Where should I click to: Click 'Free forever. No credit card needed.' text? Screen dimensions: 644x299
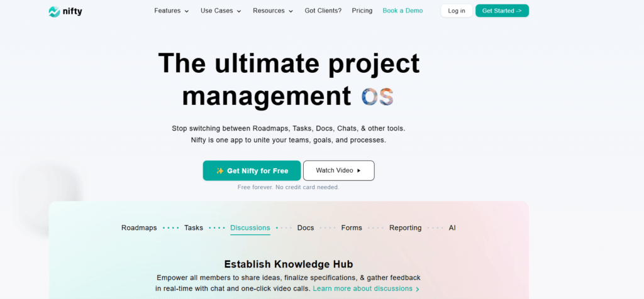tap(288, 187)
